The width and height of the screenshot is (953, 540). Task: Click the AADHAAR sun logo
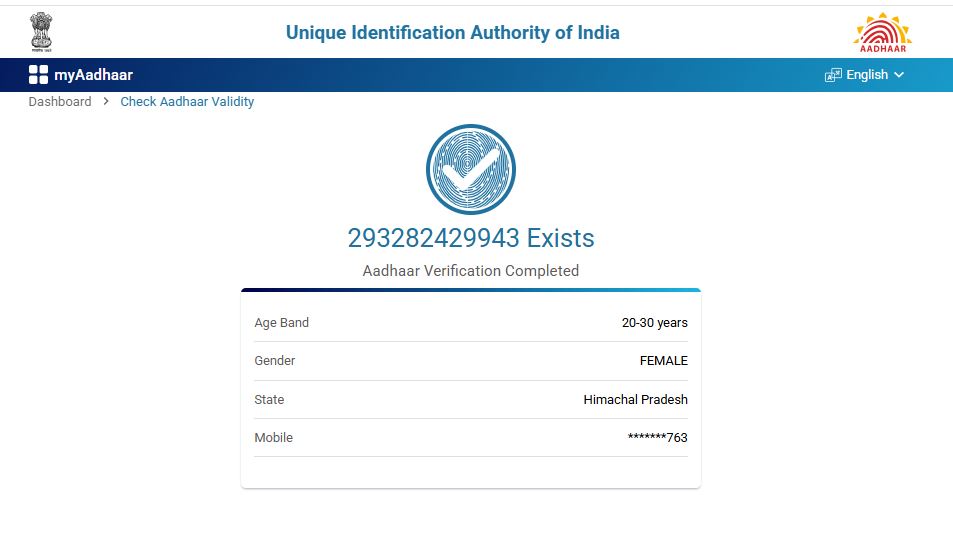click(882, 32)
